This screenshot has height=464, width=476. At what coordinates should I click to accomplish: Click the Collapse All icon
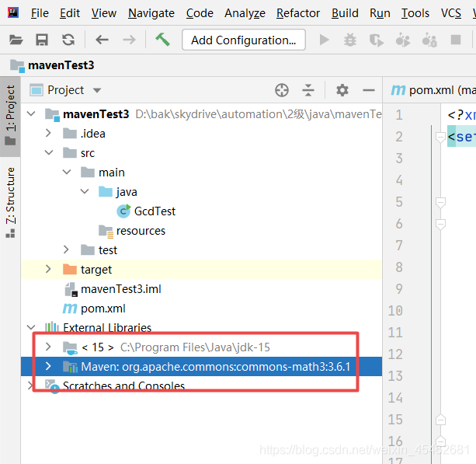pos(308,90)
